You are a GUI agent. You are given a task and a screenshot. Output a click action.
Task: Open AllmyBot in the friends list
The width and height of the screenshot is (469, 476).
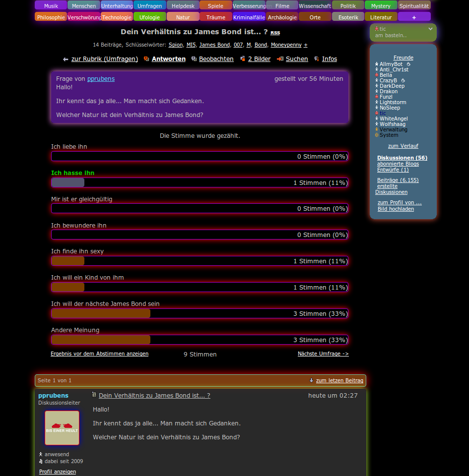[x=391, y=64]
